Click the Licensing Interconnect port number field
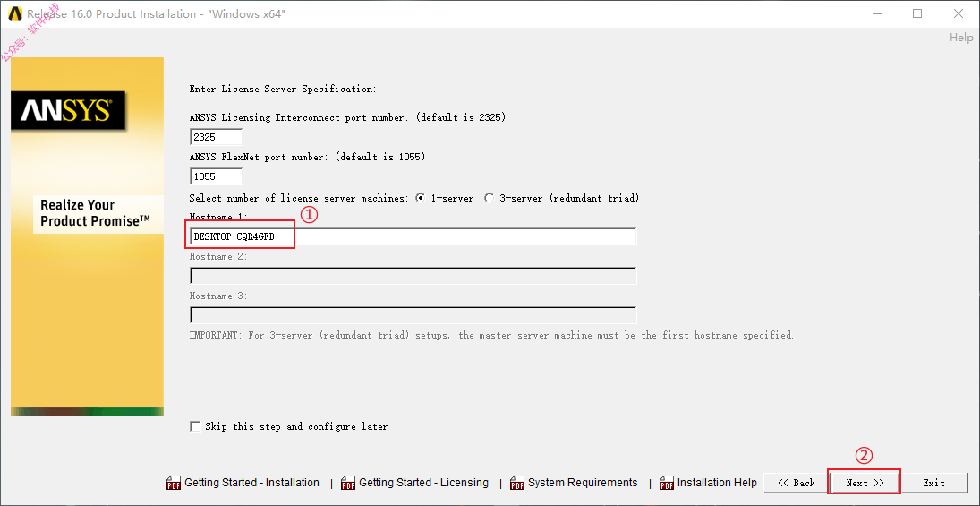Screen dimensions: 980x506 coord(217,137)
